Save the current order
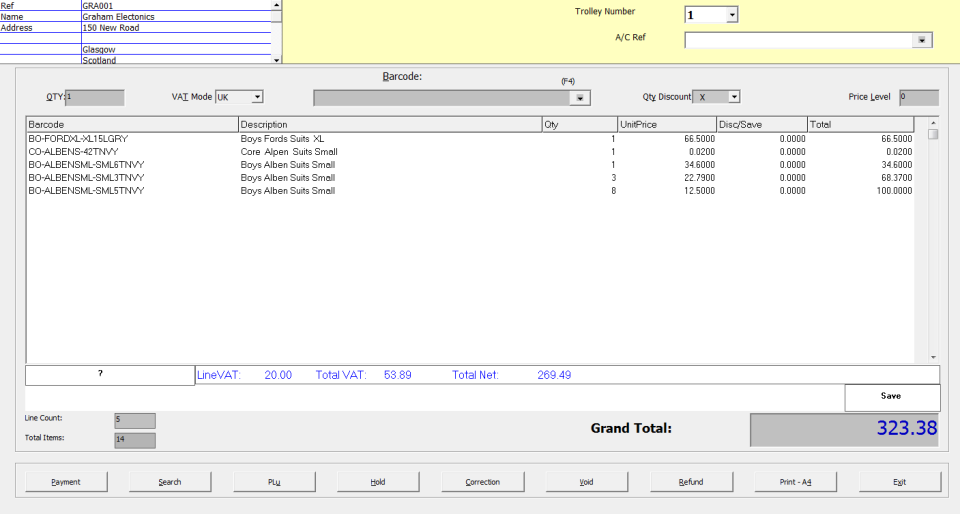Viewport: 960px width, 514px height. coord(891,396)
